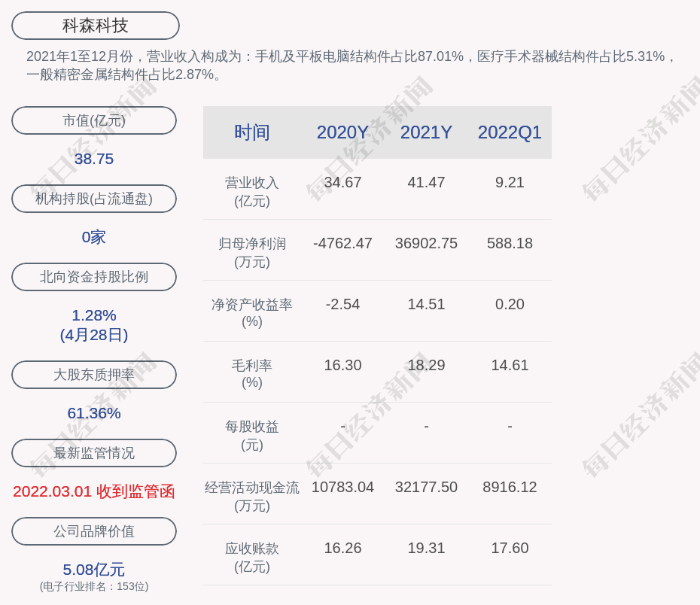
Task: Select the market value figure 38.75
Action: pyautogui.click(x=94, y=160)
